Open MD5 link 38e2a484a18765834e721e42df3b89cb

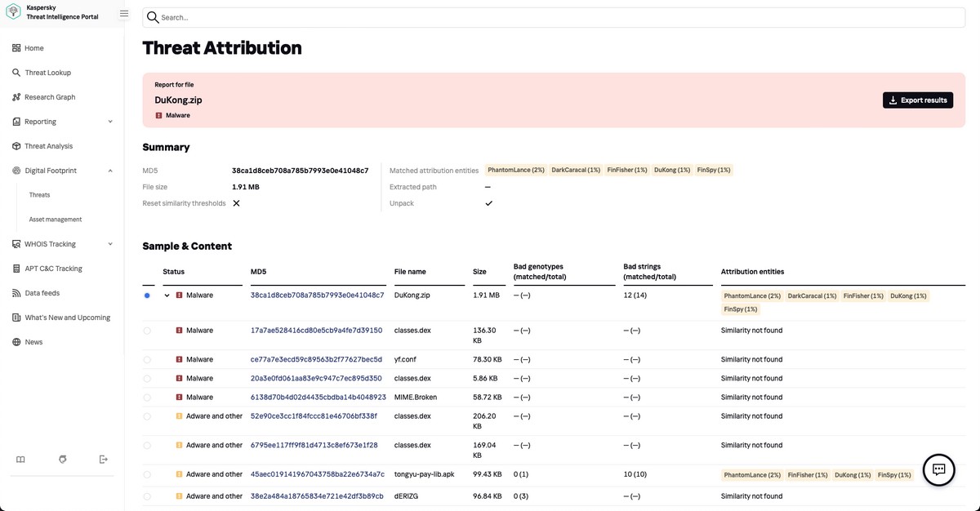click(x=317, y=496)
